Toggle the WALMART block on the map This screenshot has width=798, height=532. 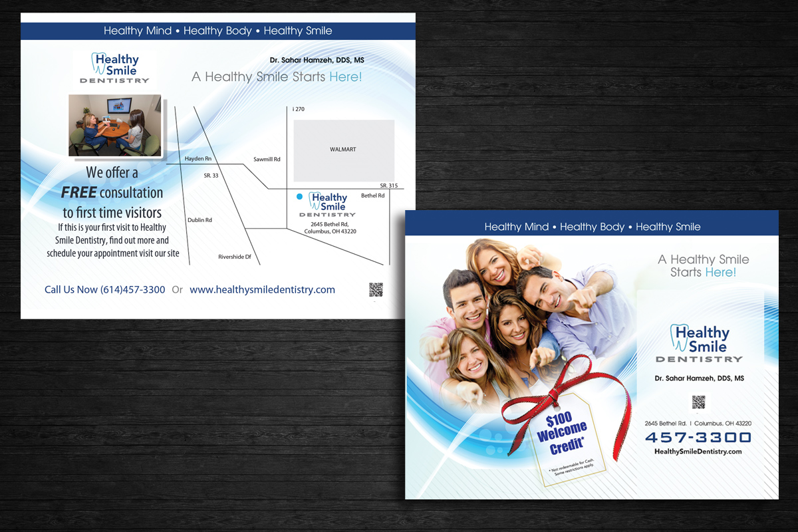point(342,149)
